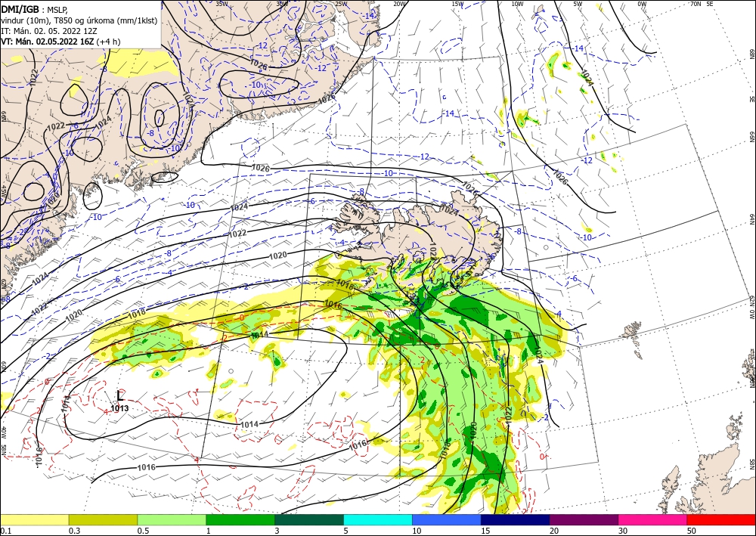This screenshot has width=756, height=536.
Task: Click the 'L' low pressure center symbol
Action: pyautogui.click(x=120, y=395)
